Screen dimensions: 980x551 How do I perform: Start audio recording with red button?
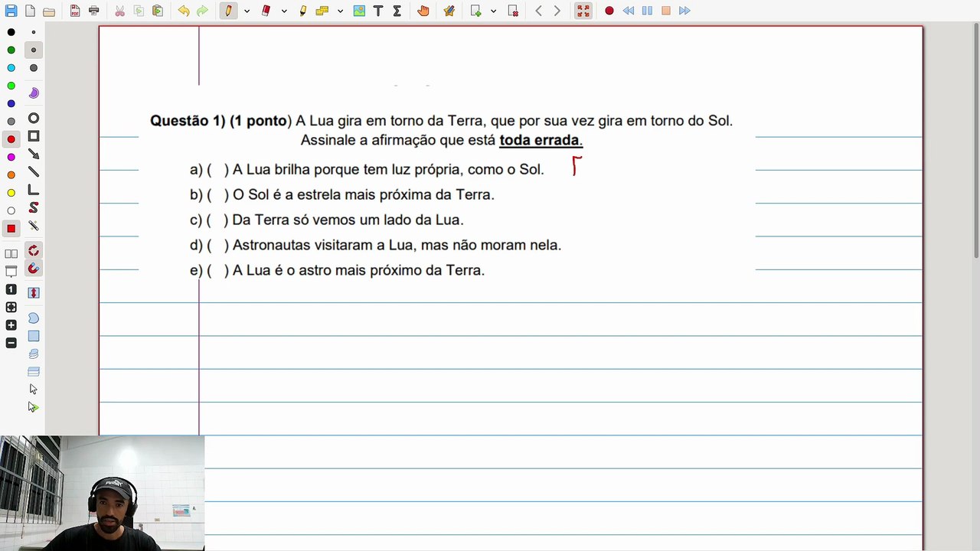pyautogui.click(x=609, y=11)
